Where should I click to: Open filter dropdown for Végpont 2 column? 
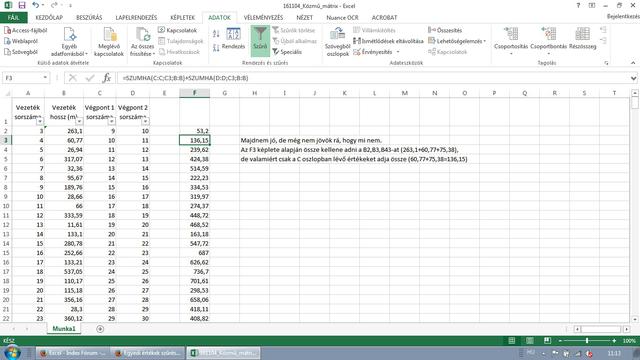tap(145, 121)
